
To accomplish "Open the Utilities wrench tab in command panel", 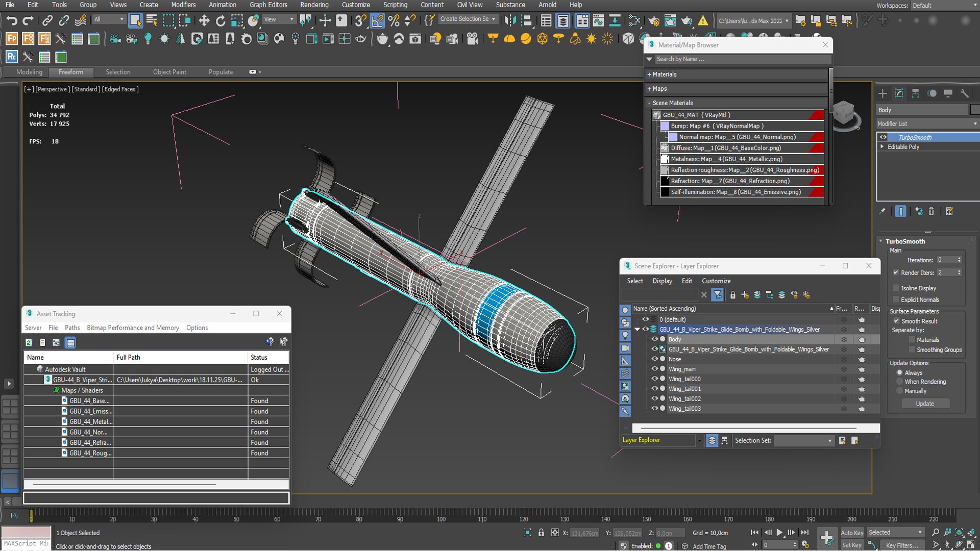I will [x=964, y=93].
